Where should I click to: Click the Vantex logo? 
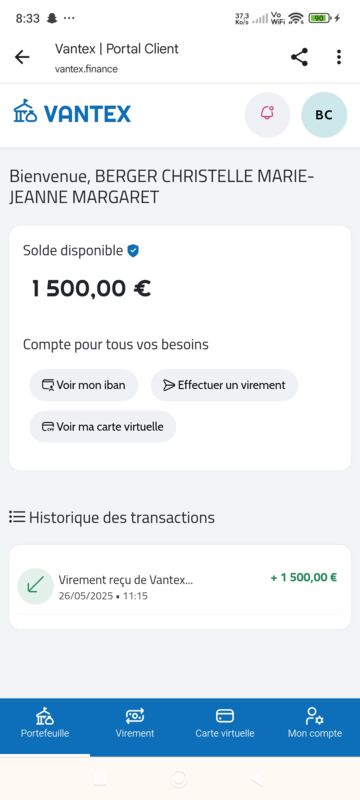[x=72, y=113]
